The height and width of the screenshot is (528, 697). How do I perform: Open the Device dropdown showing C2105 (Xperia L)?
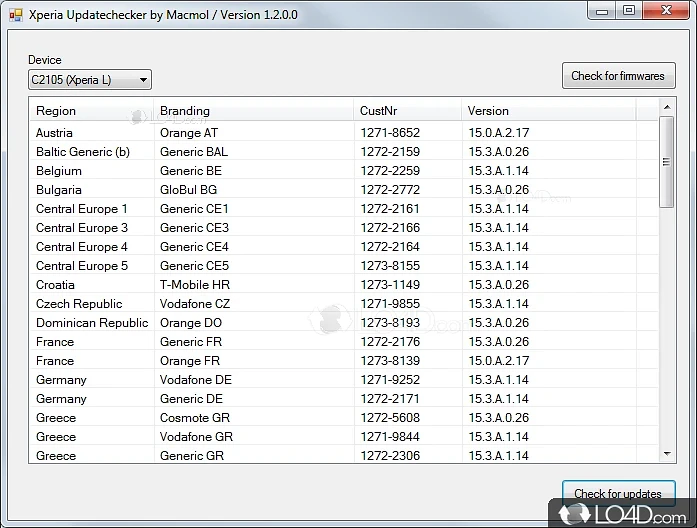(x=90, y=80)
